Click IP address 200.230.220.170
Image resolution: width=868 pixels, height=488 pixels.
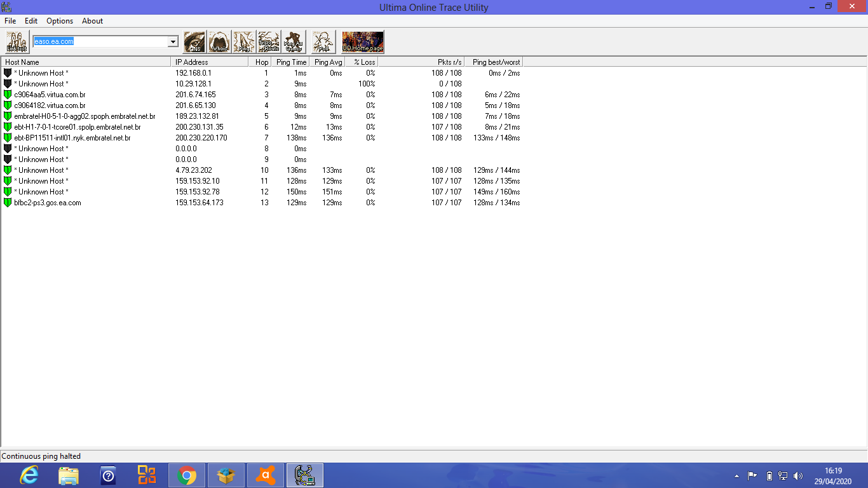[x=201, y=138]
